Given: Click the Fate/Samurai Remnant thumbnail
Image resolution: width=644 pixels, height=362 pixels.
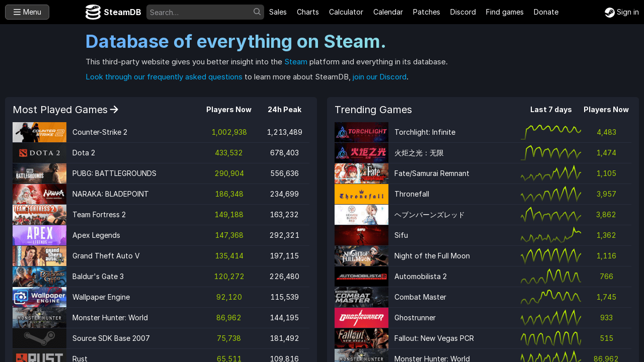Looking at the screenshot, I should (x=361, y=173).
